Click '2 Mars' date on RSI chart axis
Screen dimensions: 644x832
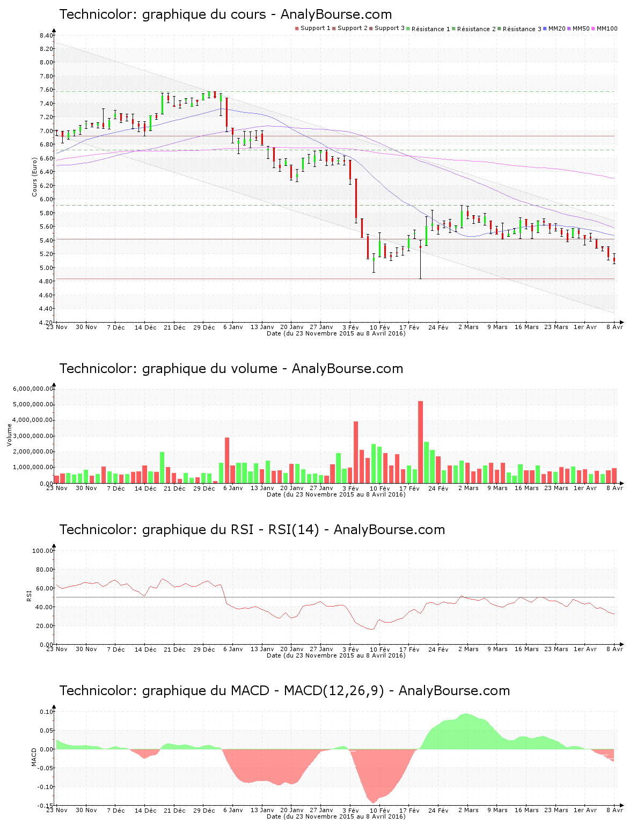point(468,649)
